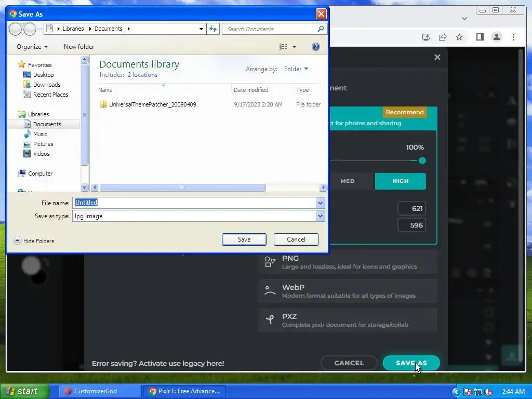This screenshot has width=532, height=399.
Task: Close the Pixlr save panel with X
Action: tap(437, 57)
